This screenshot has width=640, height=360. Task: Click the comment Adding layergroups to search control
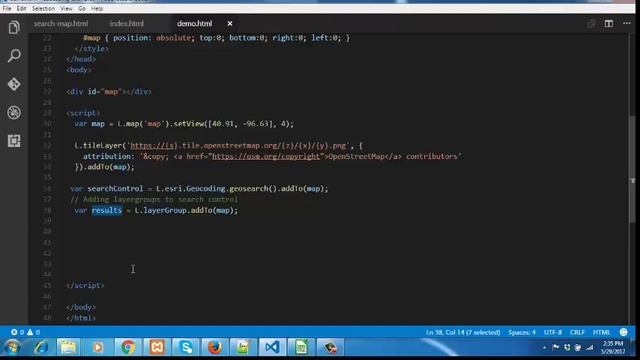pos(154,200)
